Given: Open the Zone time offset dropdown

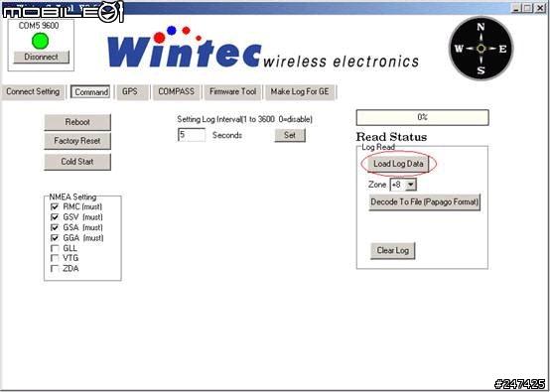Looking at the screenshot, I should click(x=411, y=185).
